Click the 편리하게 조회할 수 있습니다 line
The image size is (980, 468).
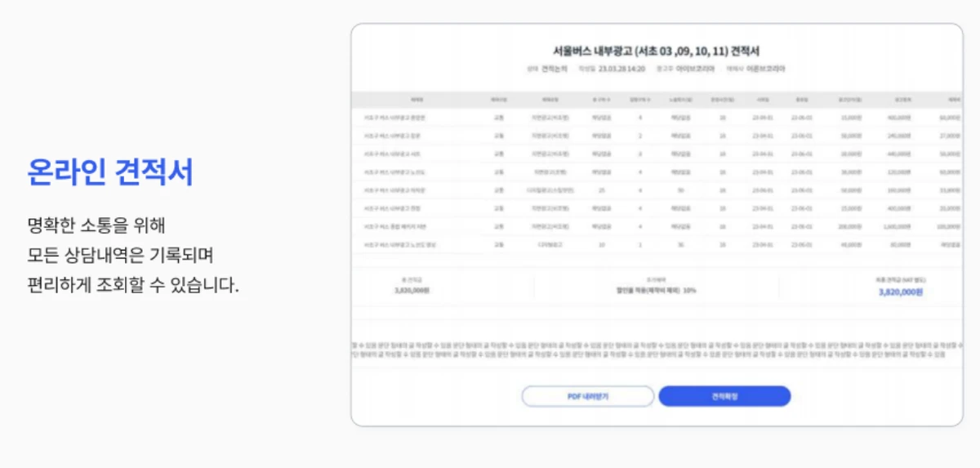click(x=132, y=287)
